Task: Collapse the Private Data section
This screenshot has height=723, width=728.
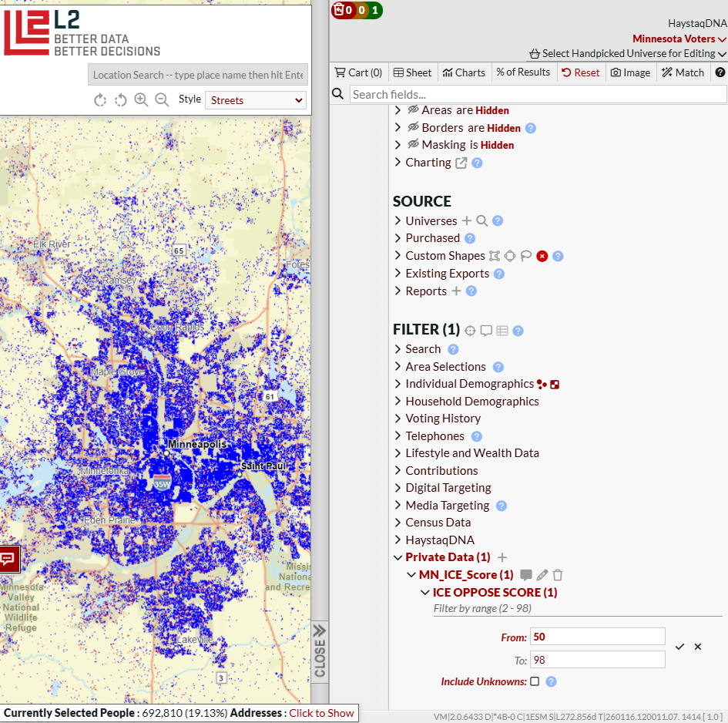Action: pyautogui.click(x=398, y=557)
